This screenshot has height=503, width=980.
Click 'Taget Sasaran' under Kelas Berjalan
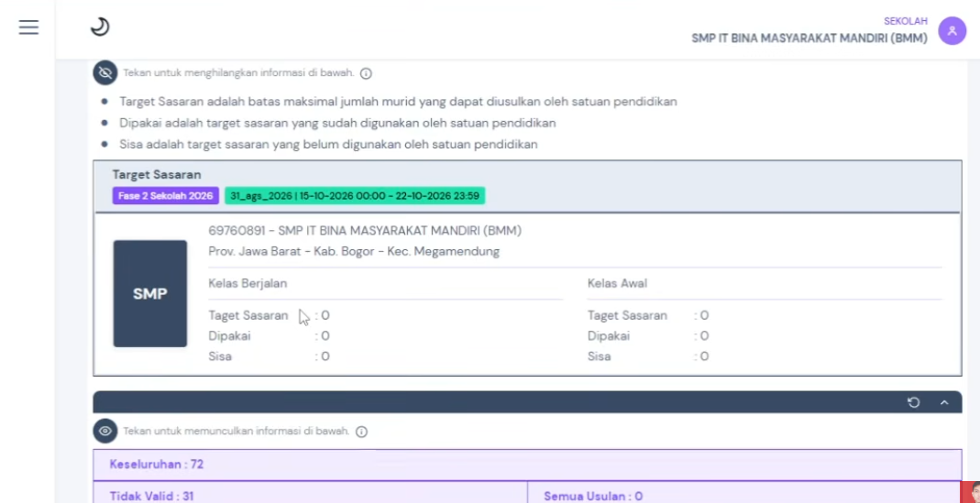tap(248, 315)
